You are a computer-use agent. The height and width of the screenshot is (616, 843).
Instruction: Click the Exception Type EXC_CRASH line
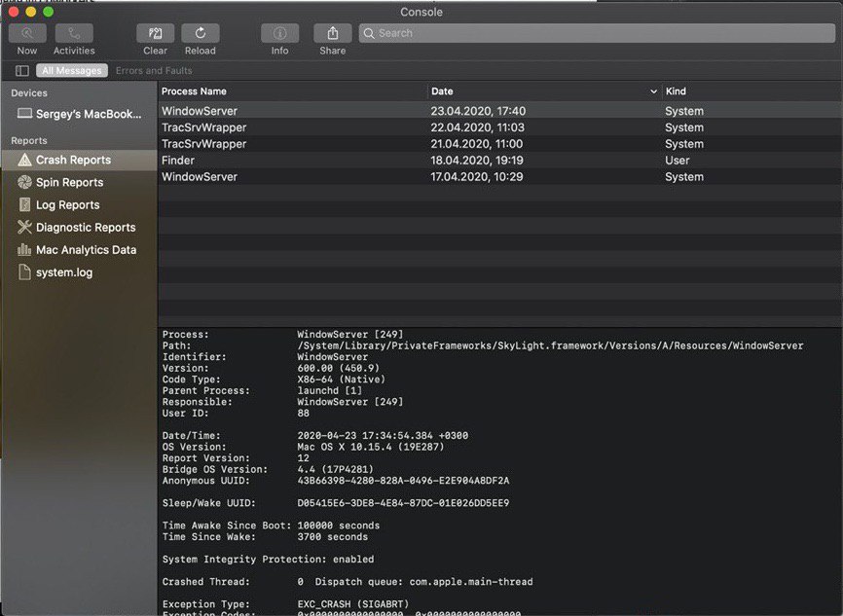[x=285, y=604]
